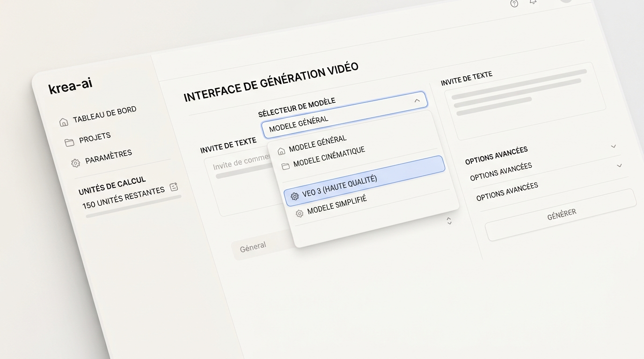Screen dimensions: 644x359
Task: Click the compute units progress bar
Action: [x=133, y=206]
